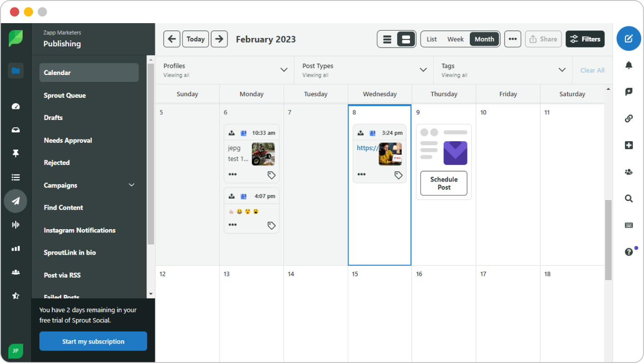Image resolution: width=644 pixels, height=363 pixels.
Task: Click tag icon on 3:24 pm post
Action: pyautogui.click(x=398, y=175)
